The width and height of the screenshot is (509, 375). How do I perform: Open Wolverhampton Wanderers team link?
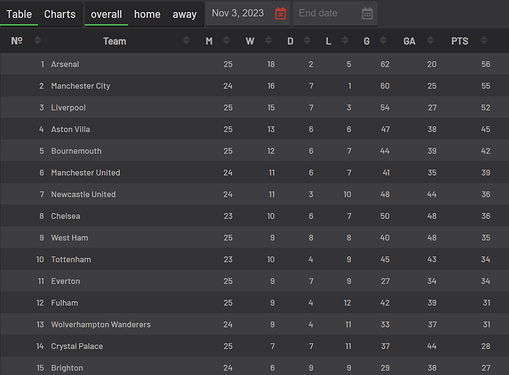tap(101, 324)
